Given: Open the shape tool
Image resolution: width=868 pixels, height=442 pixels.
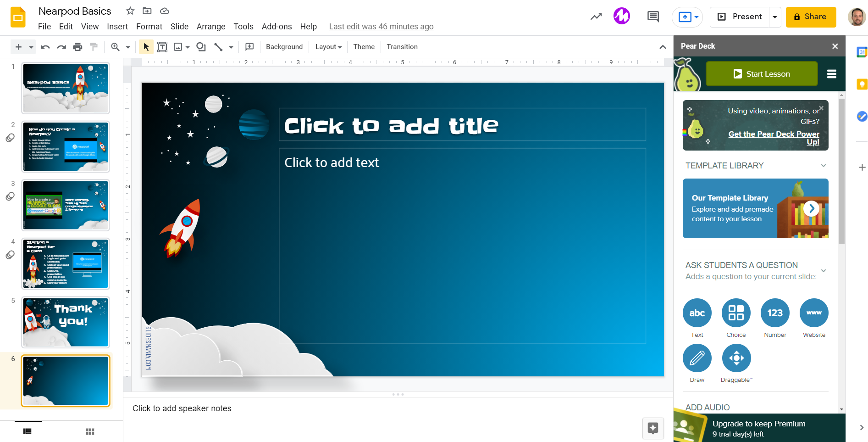Looking at the screenshot, I should (x=201, y=47).
